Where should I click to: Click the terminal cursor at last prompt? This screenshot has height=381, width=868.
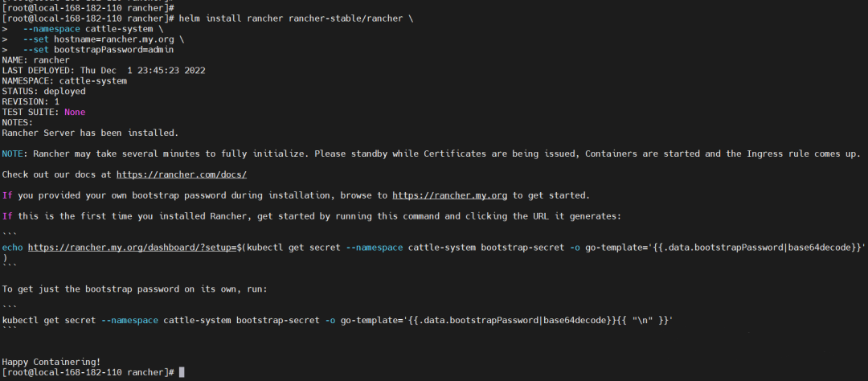182,372
